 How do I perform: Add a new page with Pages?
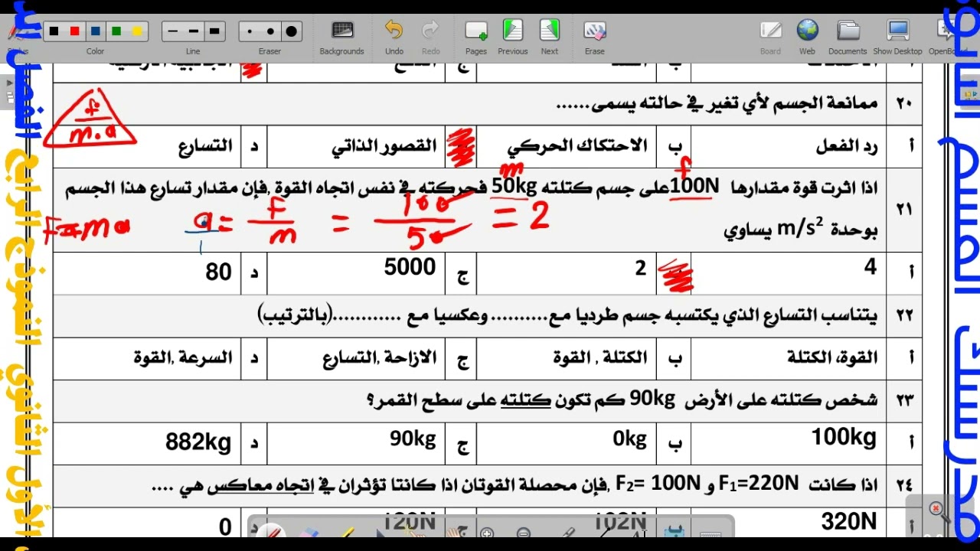pos(476,37)
